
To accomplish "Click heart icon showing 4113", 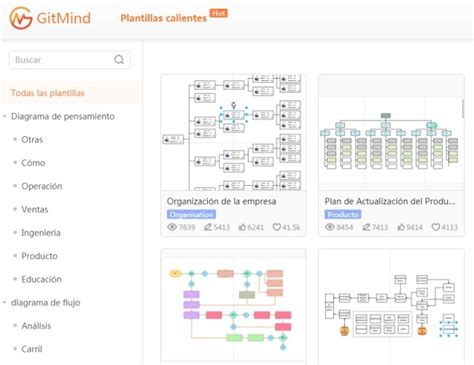I will [436, 227].
